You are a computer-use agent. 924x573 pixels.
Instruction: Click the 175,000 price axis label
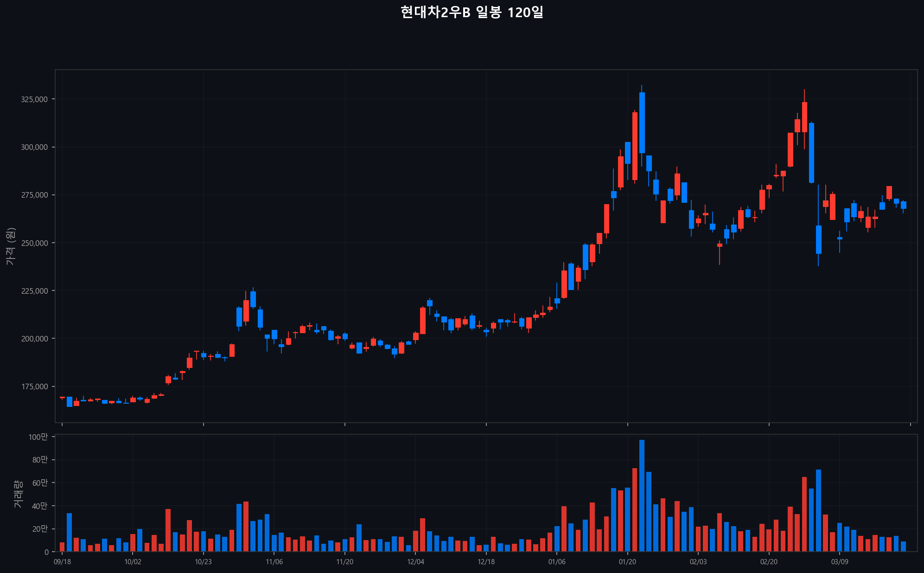[x=35, y=386]
